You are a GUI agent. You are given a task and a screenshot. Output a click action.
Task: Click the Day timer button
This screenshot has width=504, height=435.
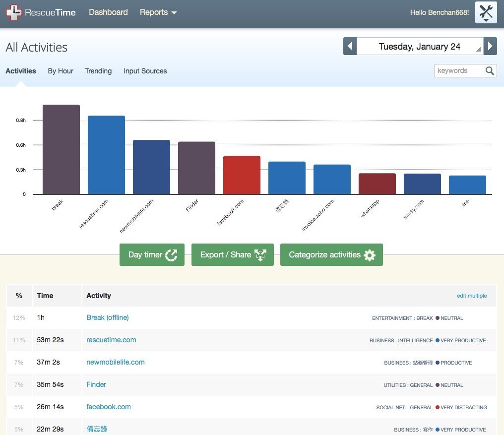(x=152, y=254)
